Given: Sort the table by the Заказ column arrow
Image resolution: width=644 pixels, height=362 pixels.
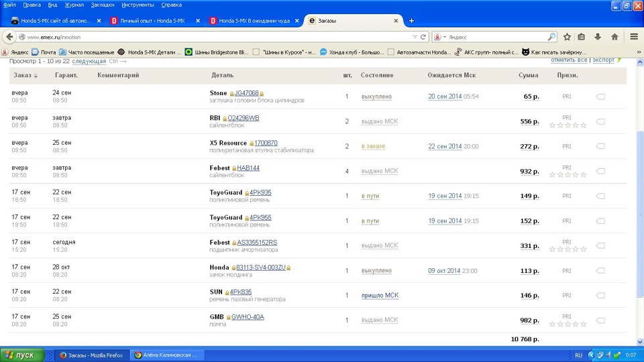Looking at the screenshot, I should pos(36,76).
